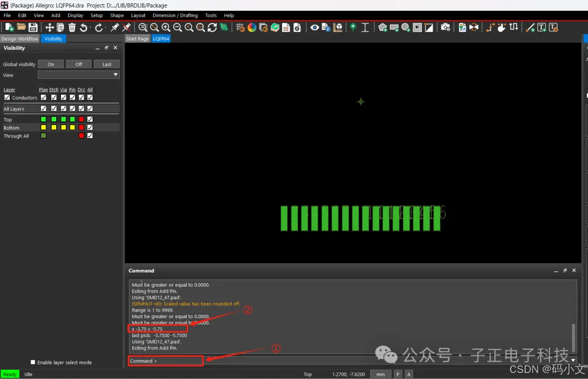Toggle the grid icon
Screen dimensions: 588x379
coord(241,27)
